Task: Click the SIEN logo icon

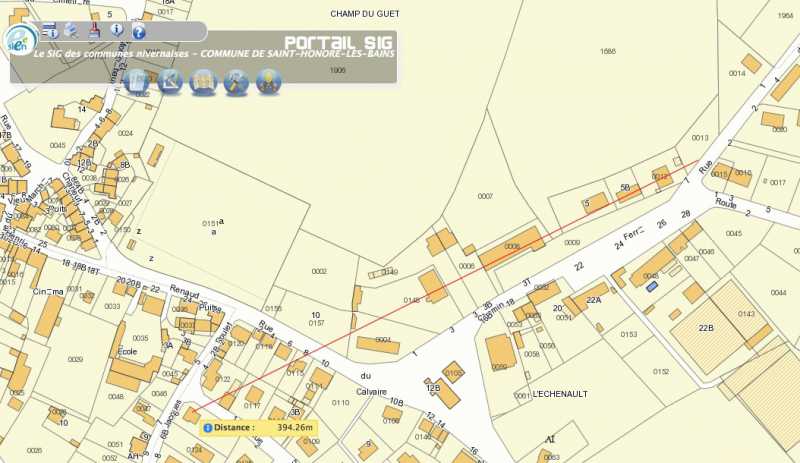Action: (x=18, y=39)
